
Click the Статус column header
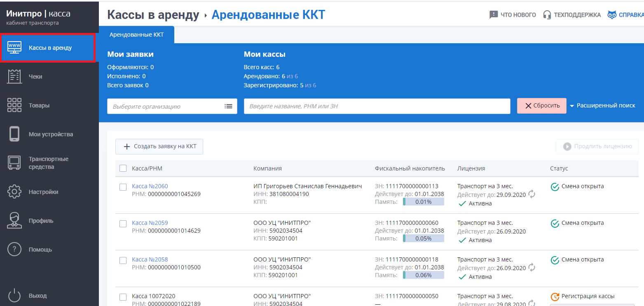tap(559, 168)
